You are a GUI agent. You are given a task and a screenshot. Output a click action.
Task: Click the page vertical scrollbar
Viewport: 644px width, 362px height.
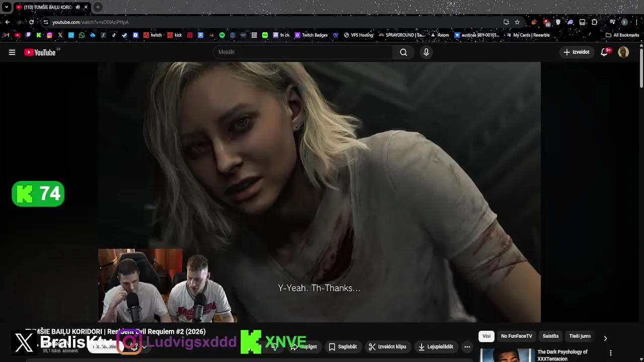pos(641,68)
